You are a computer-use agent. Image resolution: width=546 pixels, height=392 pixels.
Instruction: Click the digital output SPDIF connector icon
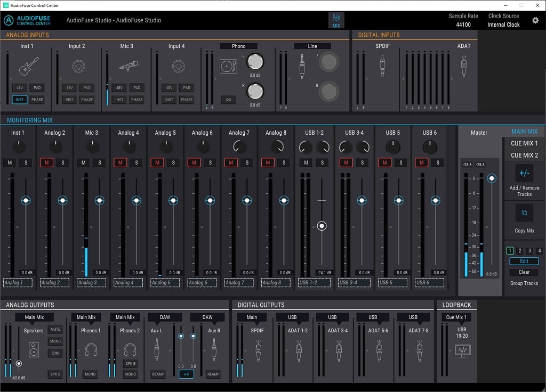coord(258,350)
